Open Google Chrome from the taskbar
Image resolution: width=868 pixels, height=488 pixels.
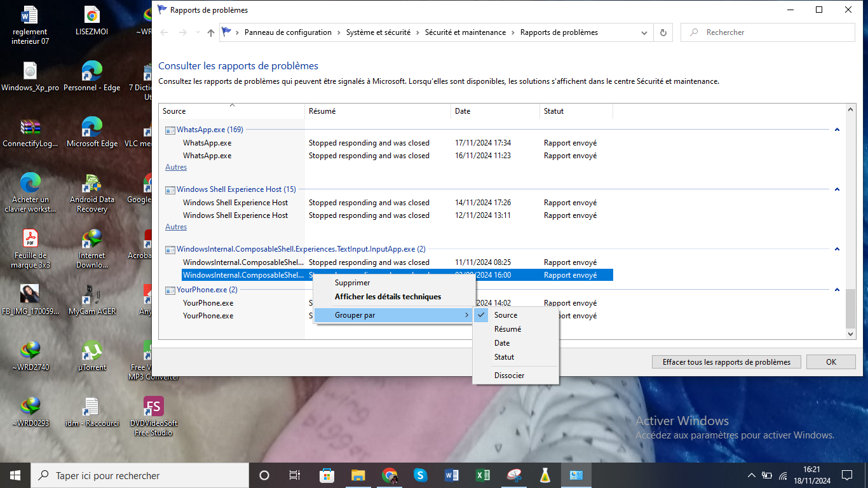[390, 475]
